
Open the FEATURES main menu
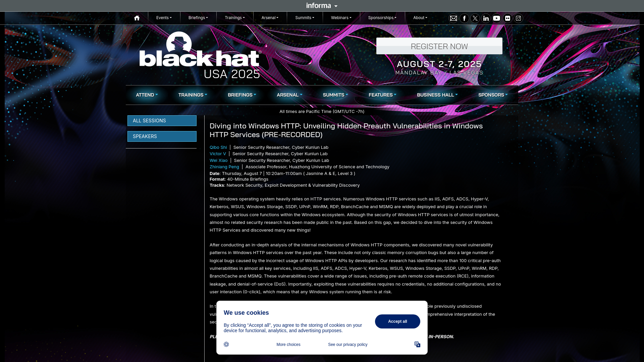point(382,95)
